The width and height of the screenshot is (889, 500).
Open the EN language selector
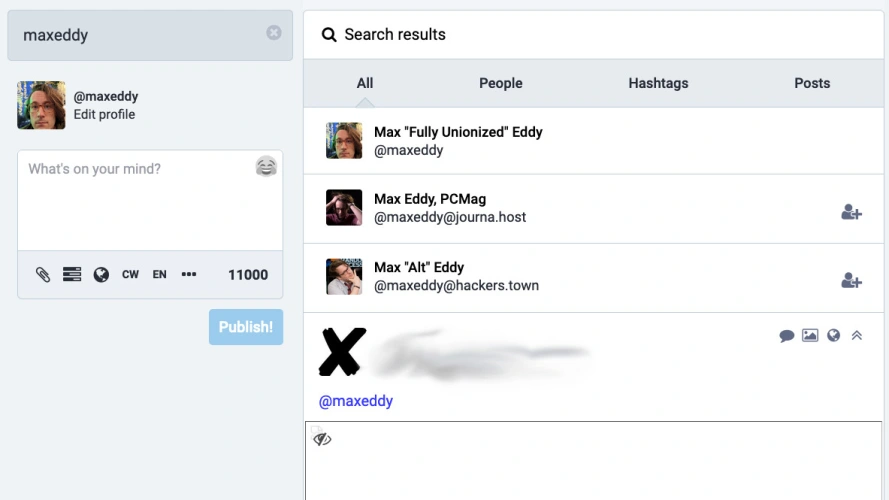click(x=159, y=275)
